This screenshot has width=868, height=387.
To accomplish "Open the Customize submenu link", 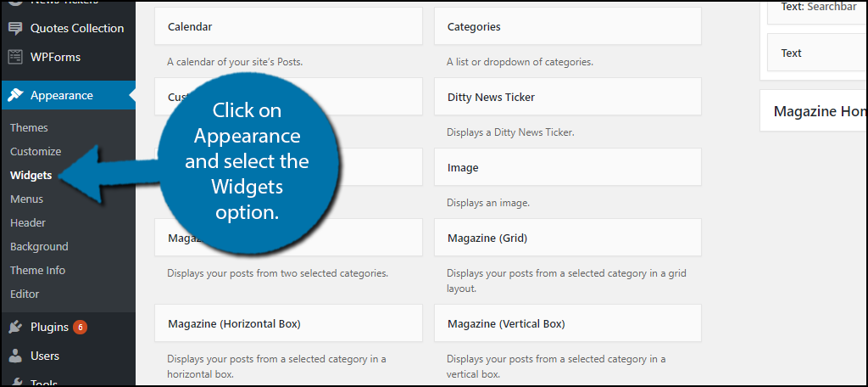I will click(x=36, y=151).
